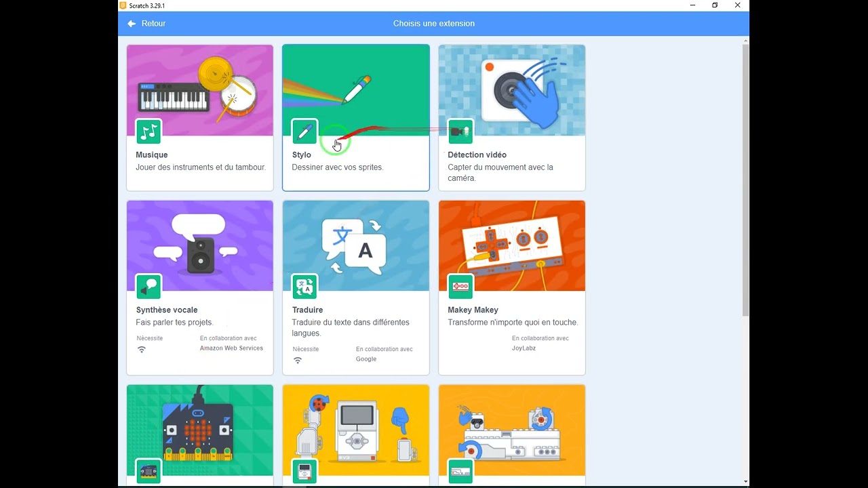Click the Scratch app icon in title bar

[x=123, y=5]
